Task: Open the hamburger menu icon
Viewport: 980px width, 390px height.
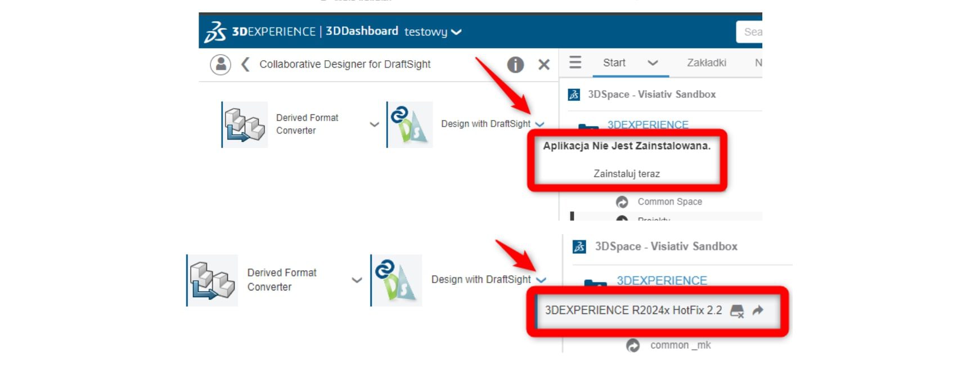Action: 575,62
